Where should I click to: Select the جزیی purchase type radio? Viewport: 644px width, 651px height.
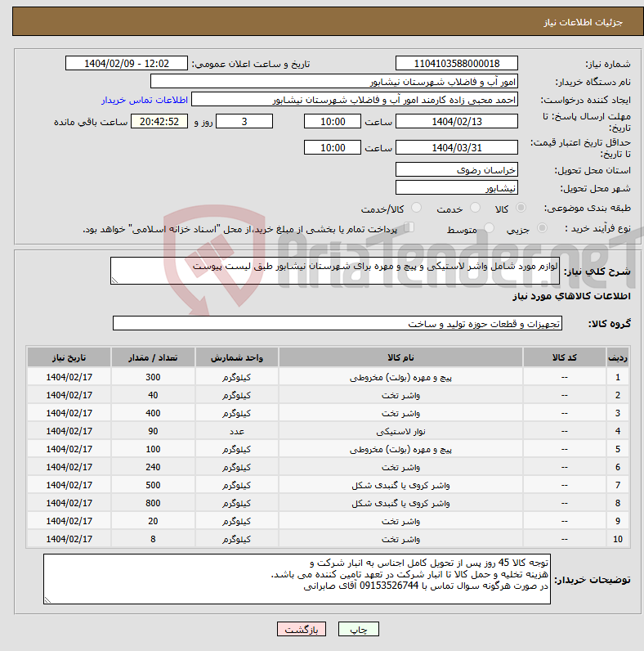point(542,228)
